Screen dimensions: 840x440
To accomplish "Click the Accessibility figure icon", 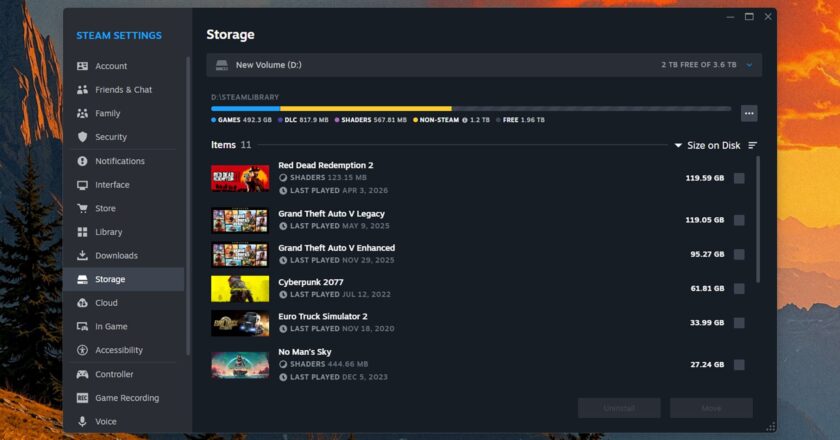I will point(82,350).
